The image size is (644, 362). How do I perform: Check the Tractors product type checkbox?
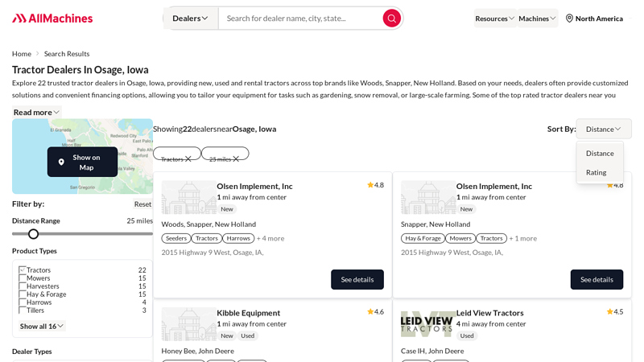(x=23, y=270)
